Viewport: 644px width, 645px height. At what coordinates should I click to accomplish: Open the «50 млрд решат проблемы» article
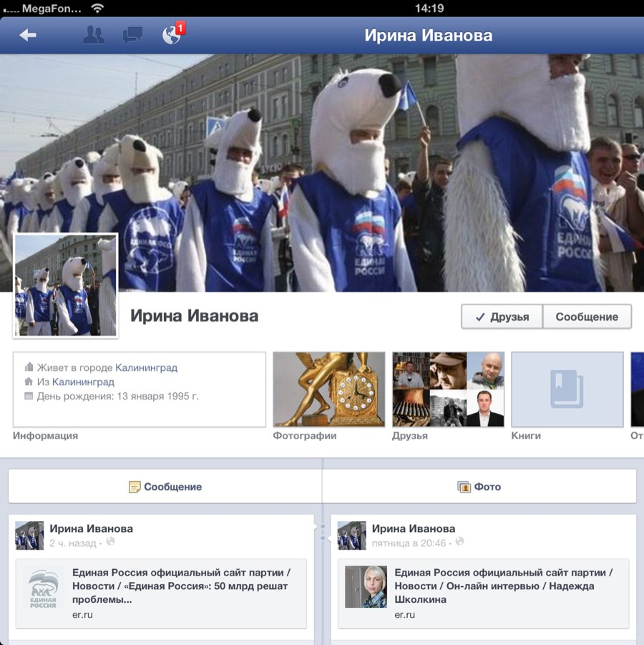coord(180,586)
